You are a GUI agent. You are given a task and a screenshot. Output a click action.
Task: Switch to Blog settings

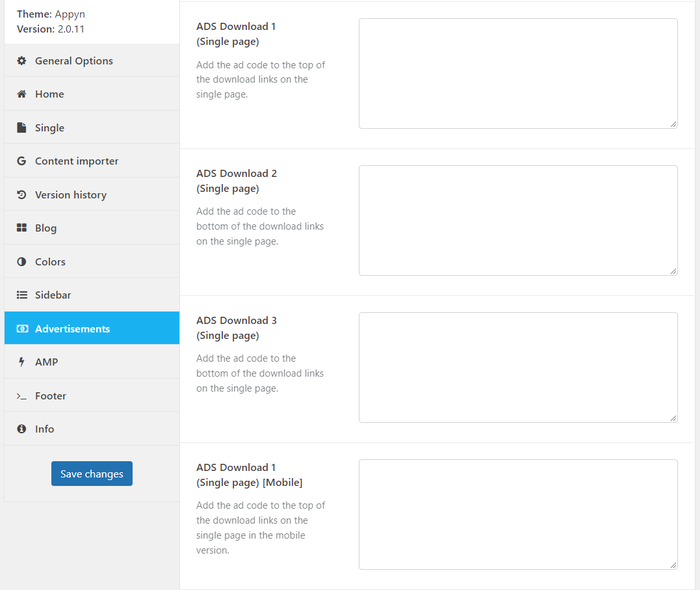(x=92, y=228)
